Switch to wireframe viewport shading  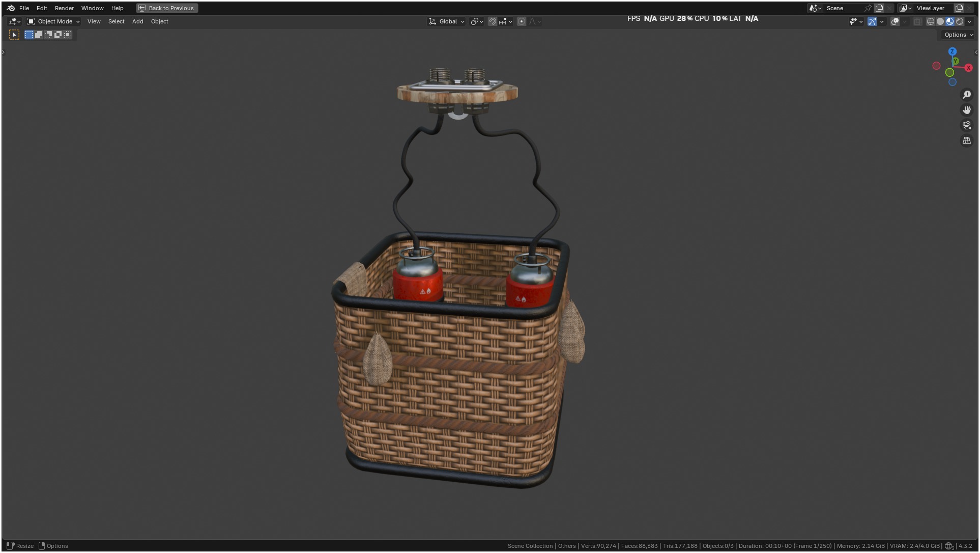[x=931, y=21]
